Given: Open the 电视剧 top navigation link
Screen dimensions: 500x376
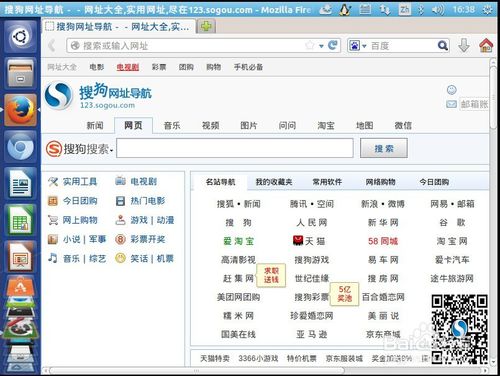Looking at the screenshot, I should [127, 67].
